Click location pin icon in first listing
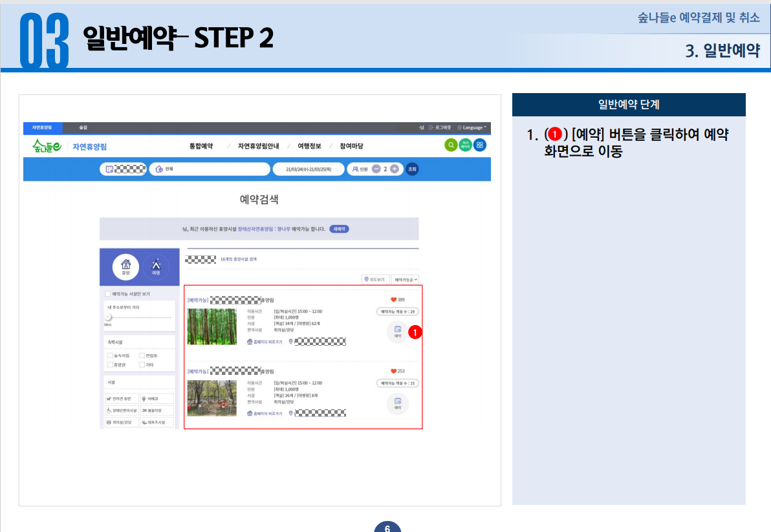Screen dimensions: 771x532 tap(290, 341)
